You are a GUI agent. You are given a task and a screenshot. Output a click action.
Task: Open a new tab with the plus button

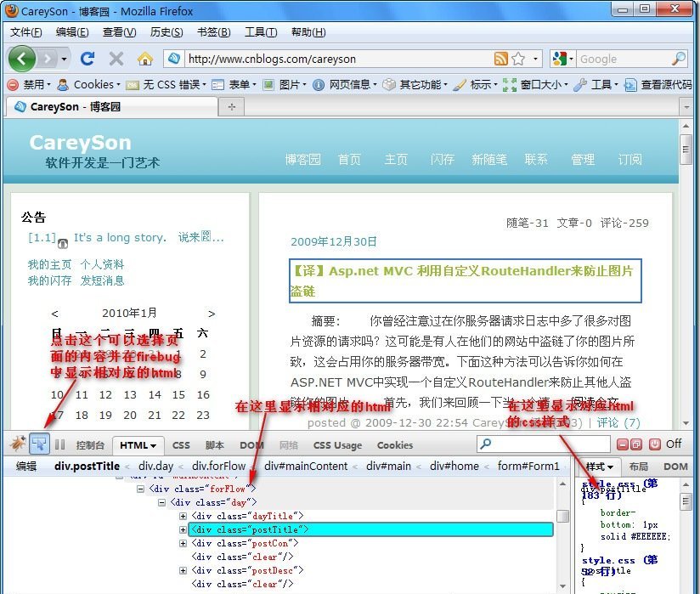click(x=232, y=107)
